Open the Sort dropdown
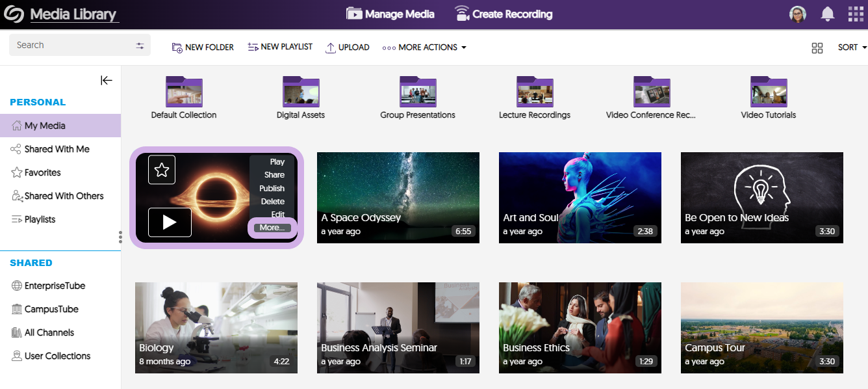 (x=852, y=47)
